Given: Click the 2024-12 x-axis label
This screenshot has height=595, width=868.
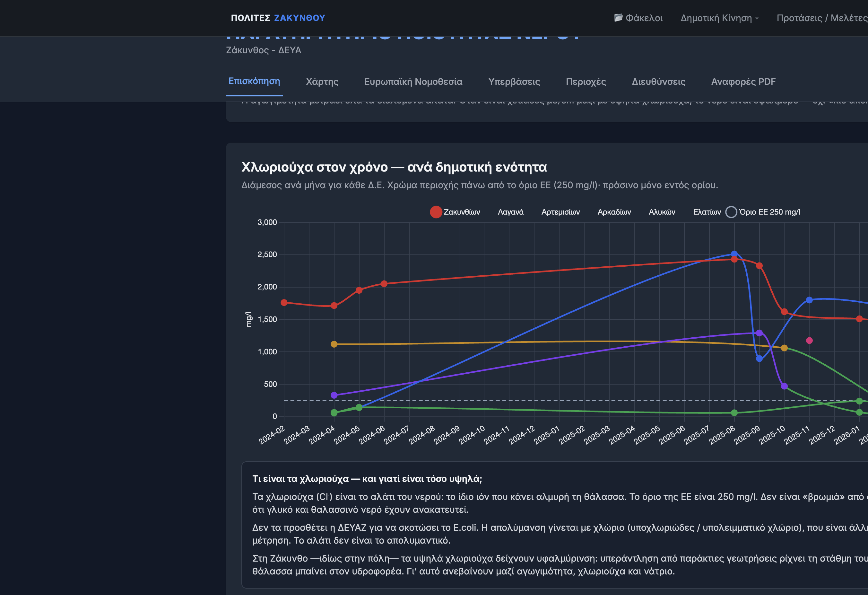Looking at the screenshot, I should pos(522,435).
